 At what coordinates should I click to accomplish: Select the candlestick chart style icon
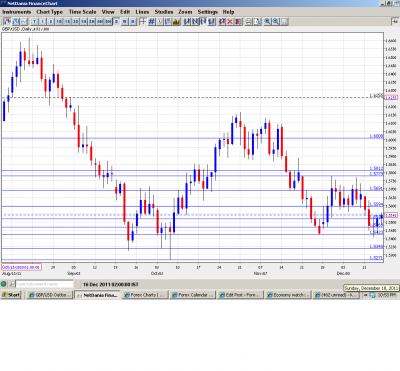pyautogui.click(x=7, y=22)
